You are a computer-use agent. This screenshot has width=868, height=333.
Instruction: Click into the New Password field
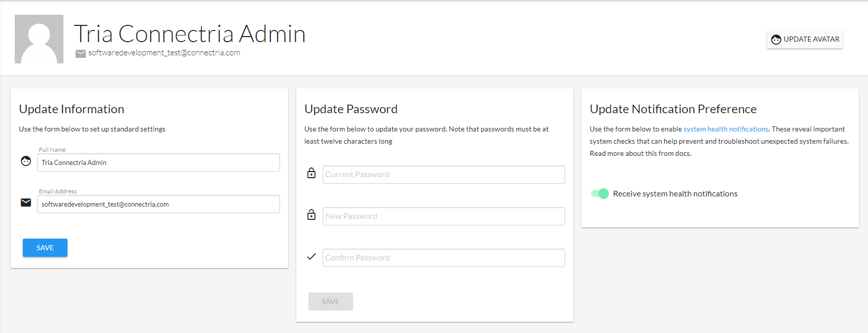coord(444,216)
